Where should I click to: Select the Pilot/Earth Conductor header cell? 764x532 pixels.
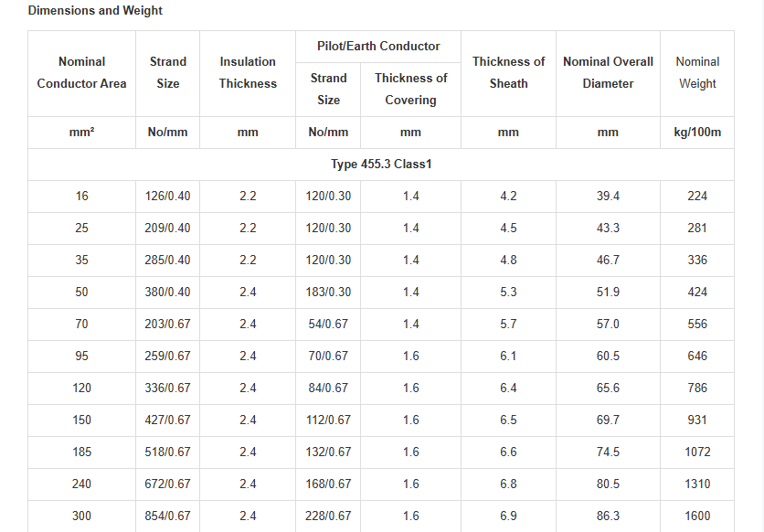pos(378,47)
